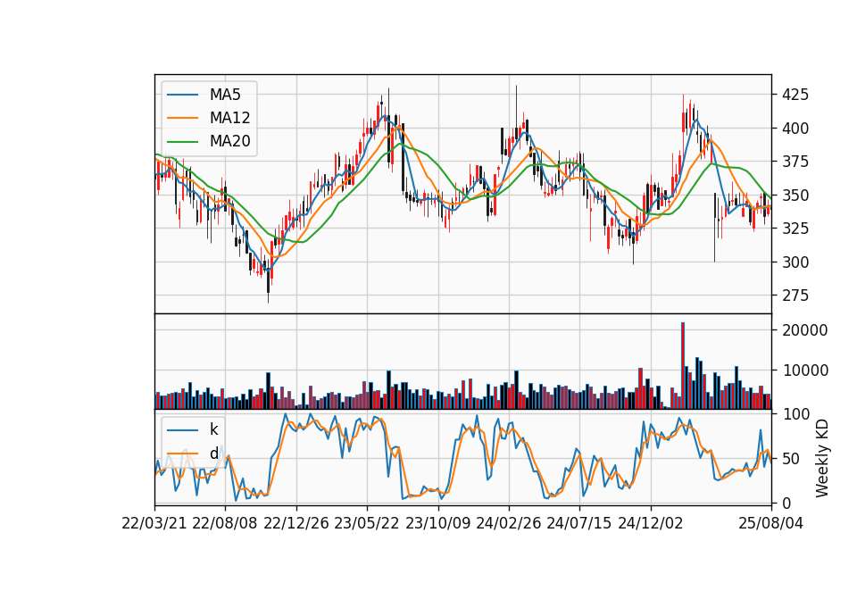Screen dimensions: 857x616
Task: Click the 24/07/15 date label
Action: [x=578, y=524]
